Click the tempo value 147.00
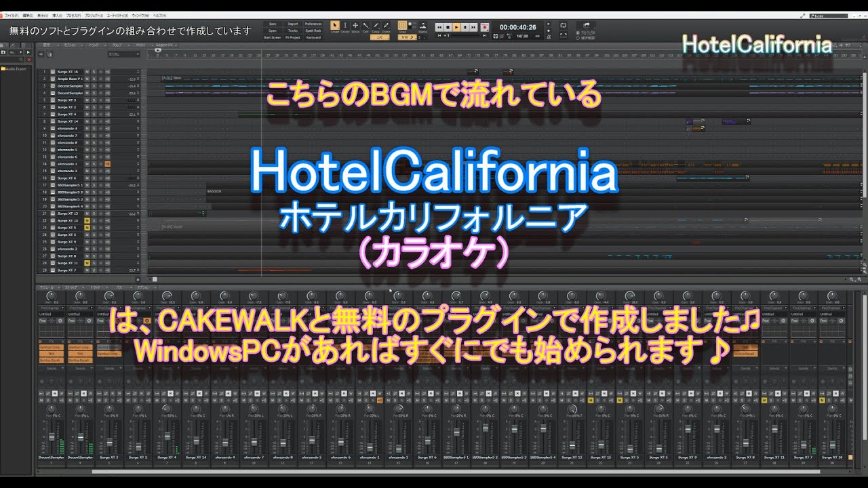The image size is (868, 488). pyautogui.click(x=522, y=36)
